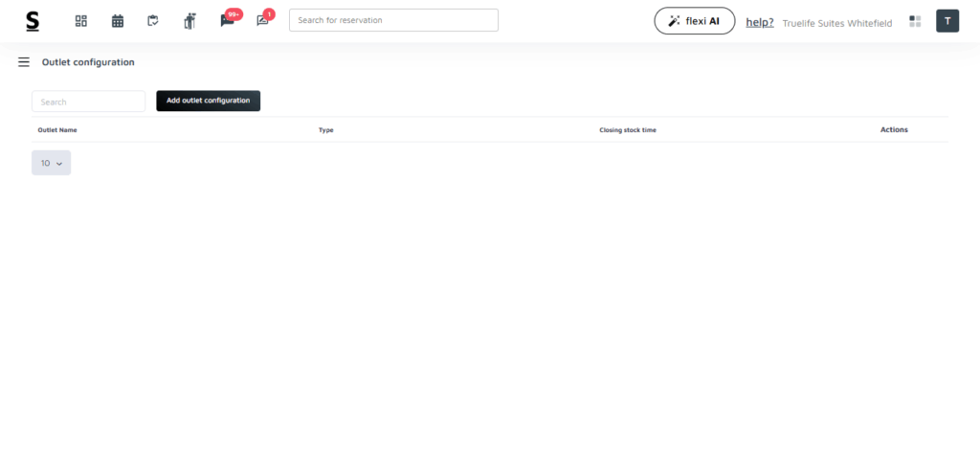980x454 pixels.
Task: Open the calendar view icon
Action: [x=118, y=21]
